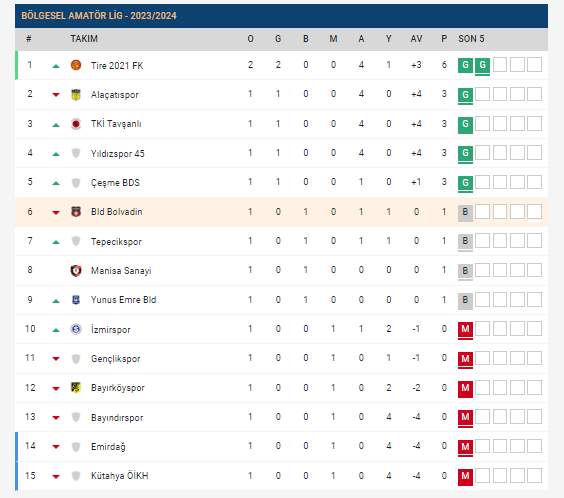Click the green up arrow beside Yıldızspor 45
The image size is (564, 498).
56,154
